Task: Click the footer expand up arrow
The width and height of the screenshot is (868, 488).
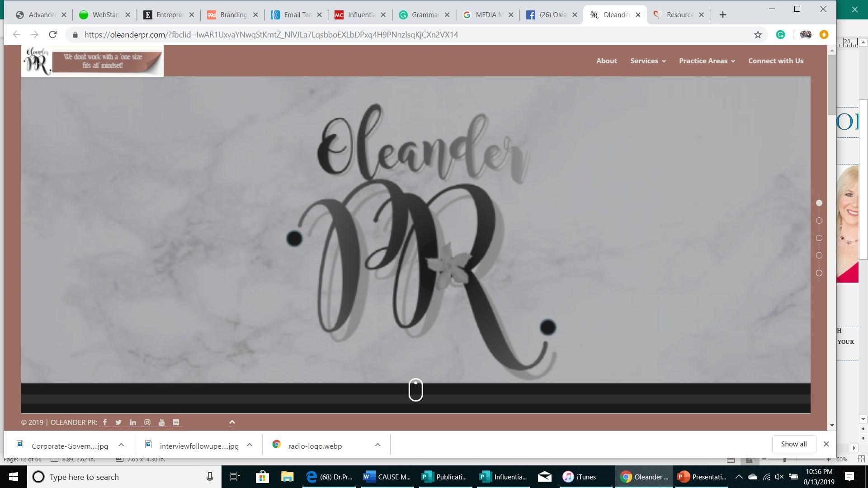Action: click(232, 422)
